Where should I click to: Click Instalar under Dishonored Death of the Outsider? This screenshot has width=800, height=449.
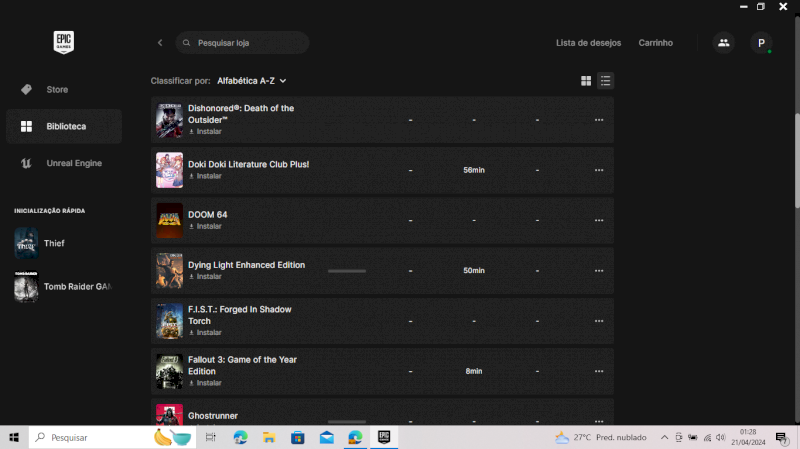pyautogui.click(x=205, y=132)
